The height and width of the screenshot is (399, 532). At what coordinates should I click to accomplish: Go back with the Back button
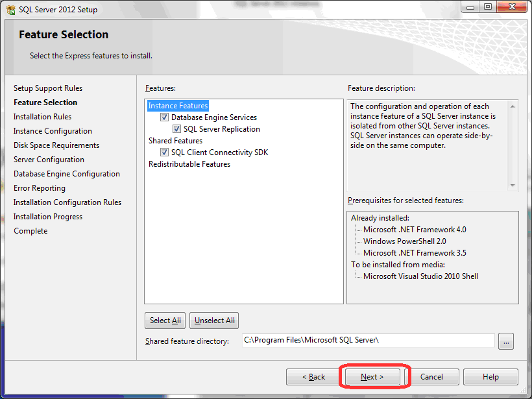314,377
